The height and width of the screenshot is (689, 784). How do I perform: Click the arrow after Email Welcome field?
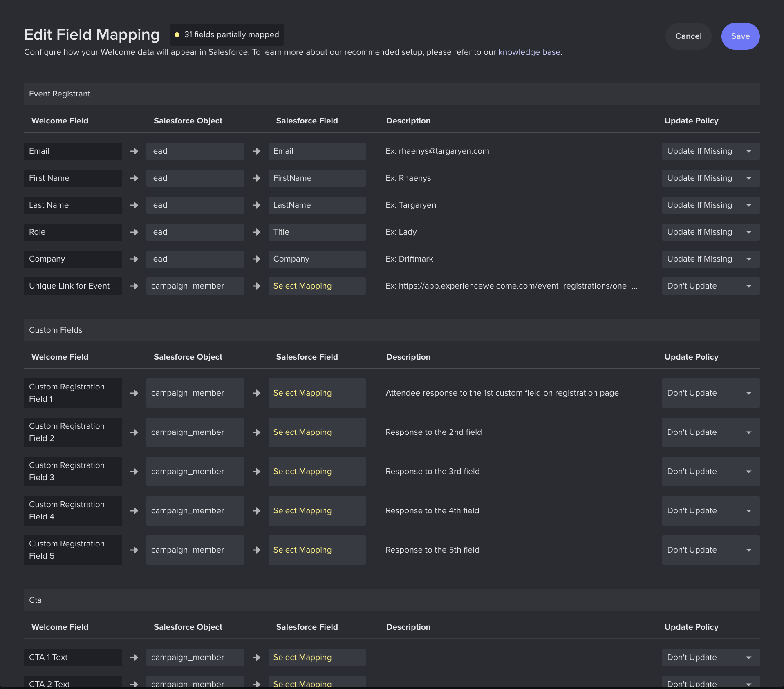pos(134,151)
